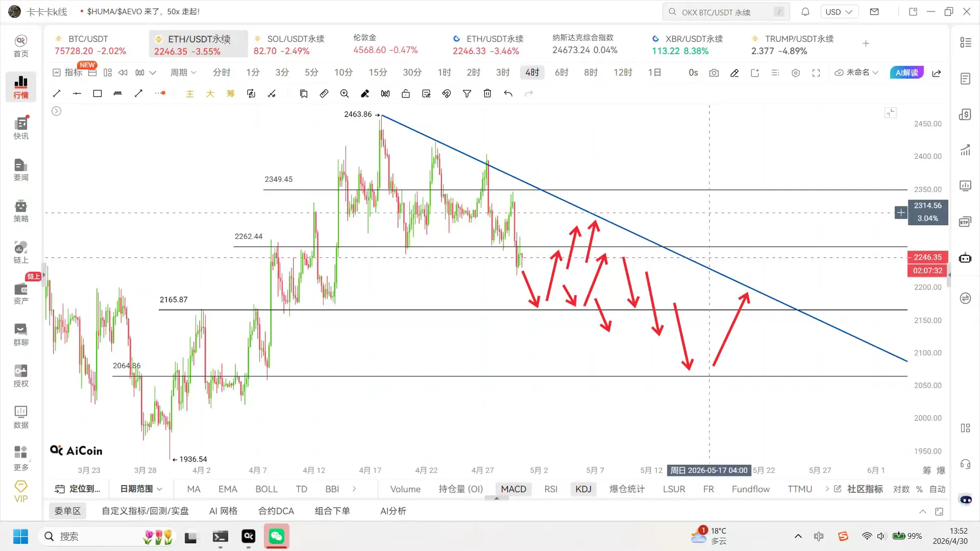Screen dimensions: 980x551
Task: Click the share chart icon
Action: click(937, 73)
